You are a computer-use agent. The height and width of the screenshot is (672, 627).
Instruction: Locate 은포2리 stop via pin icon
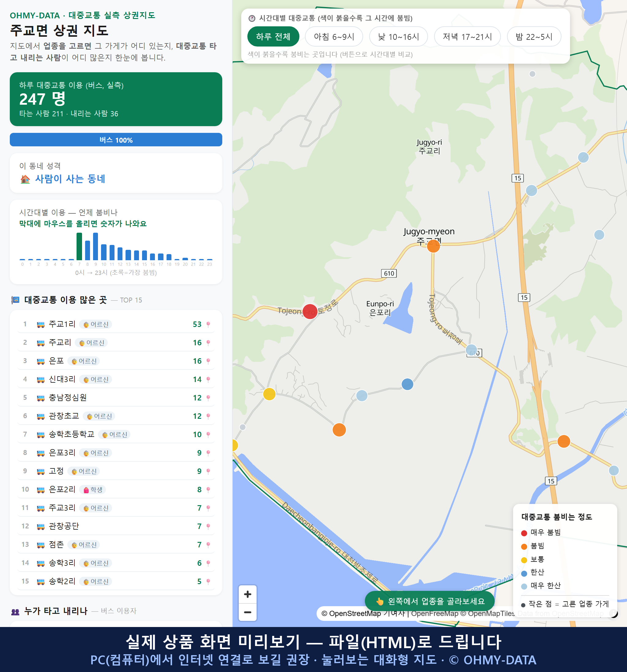208,490
